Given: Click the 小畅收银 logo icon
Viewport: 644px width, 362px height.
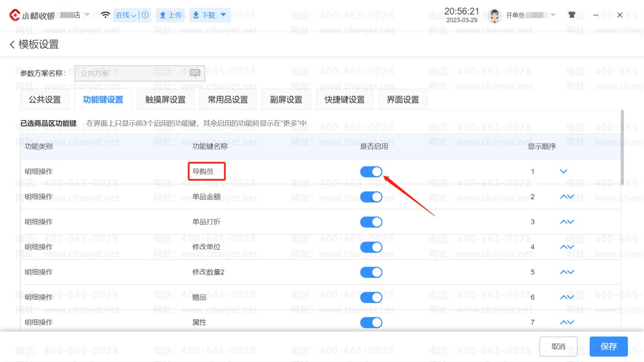Looking at the screenshot, I should click(15, 15).
